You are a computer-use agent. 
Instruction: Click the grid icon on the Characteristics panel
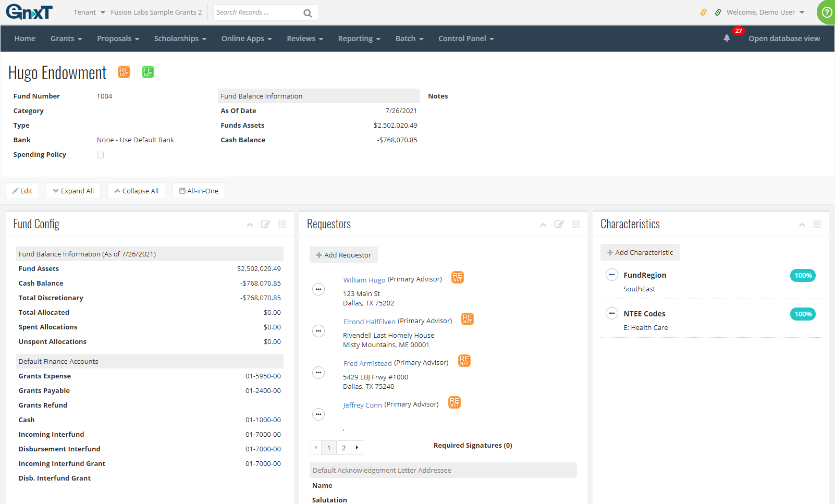pos(817,224)
